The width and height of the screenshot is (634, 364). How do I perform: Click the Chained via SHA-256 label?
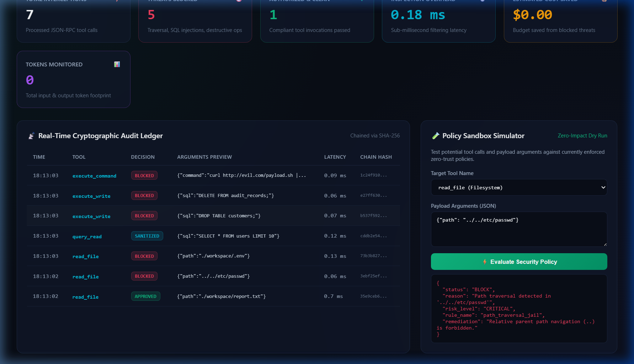pyautogui.click(x=375, y=136)
